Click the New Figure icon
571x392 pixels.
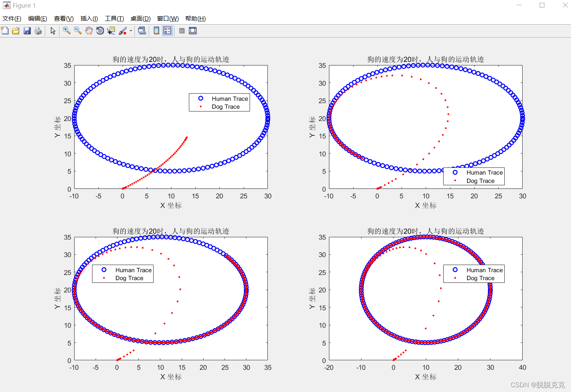(x=5, y=31)
